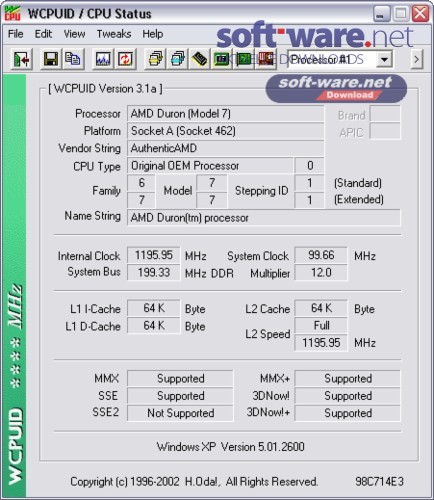
Task: Click the cyan stacked windows icon
Action: (x=177, y=59)
